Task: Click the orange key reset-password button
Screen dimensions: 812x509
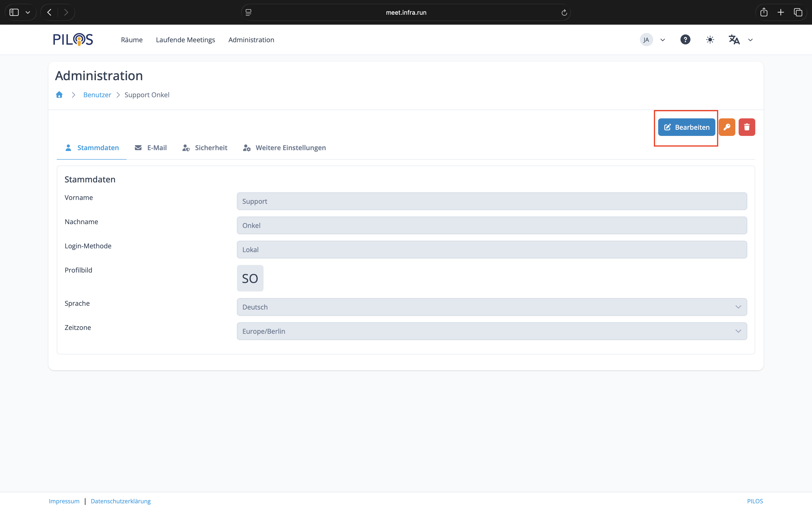Action: (x=727, y=127)
